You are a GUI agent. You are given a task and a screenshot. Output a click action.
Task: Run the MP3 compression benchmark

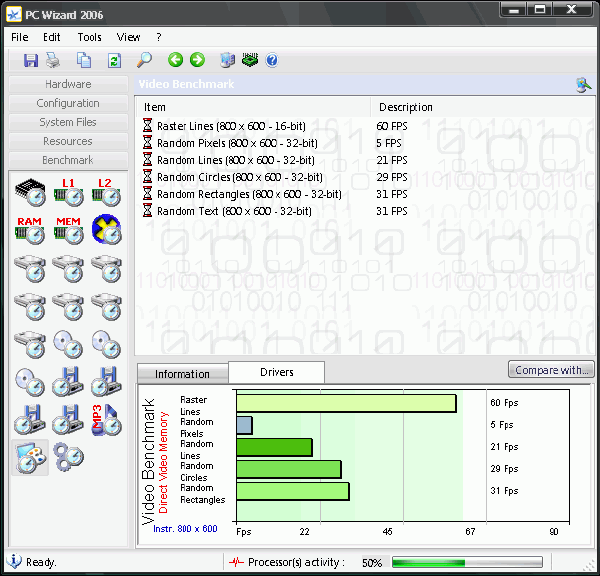106,420
